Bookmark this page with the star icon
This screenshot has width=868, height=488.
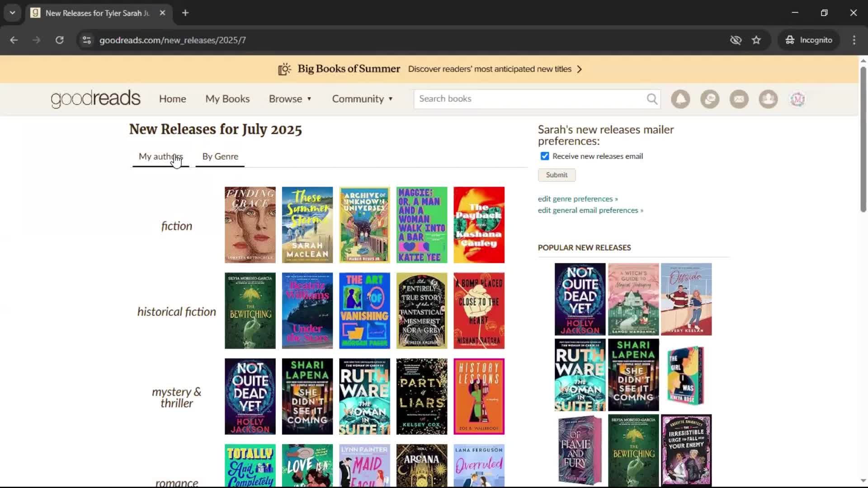click(x=756, y=40)
